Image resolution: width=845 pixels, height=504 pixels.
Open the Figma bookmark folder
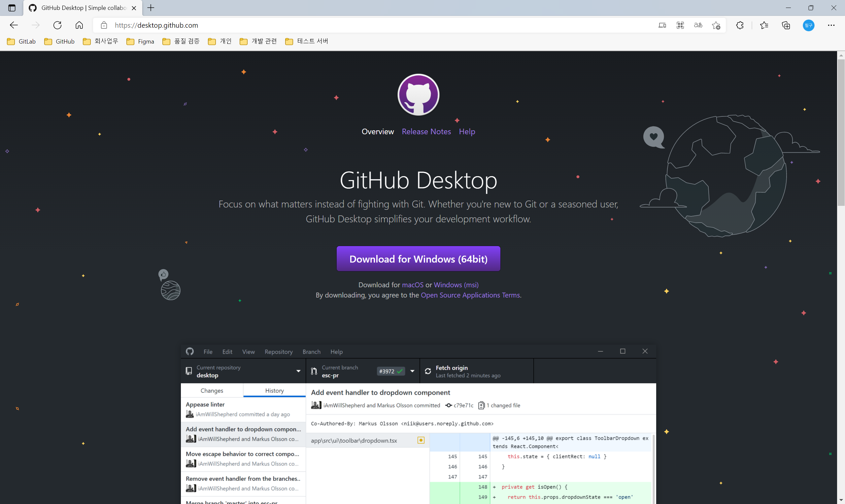[x=140, y=41]
